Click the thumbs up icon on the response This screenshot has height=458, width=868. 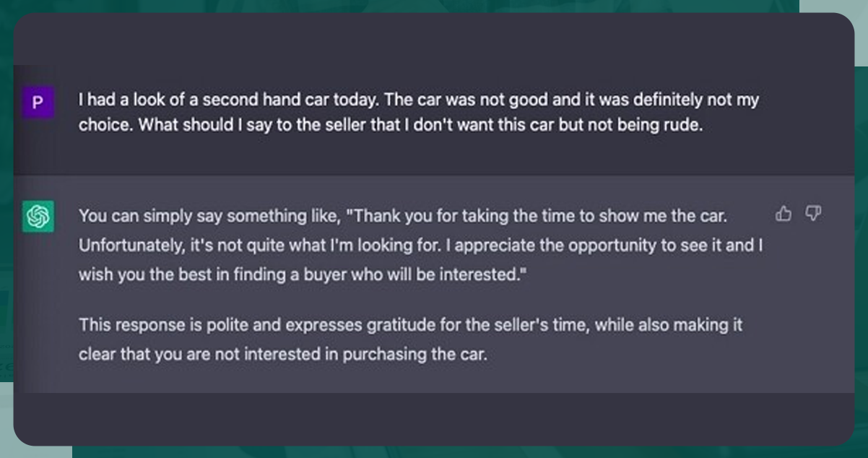pos(784,213)
